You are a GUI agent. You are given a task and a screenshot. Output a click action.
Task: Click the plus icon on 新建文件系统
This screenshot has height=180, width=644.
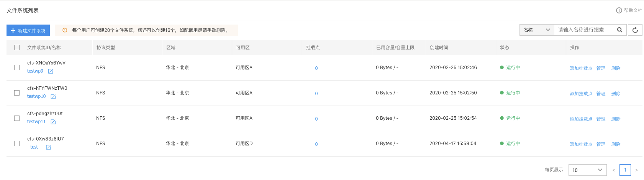coord(13,31)
